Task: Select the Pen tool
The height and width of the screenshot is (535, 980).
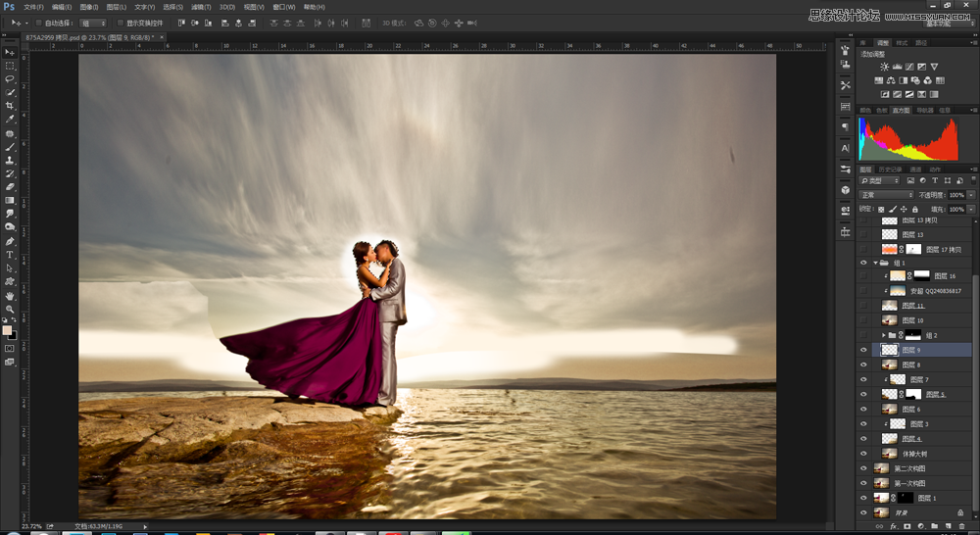Action: 10,241
